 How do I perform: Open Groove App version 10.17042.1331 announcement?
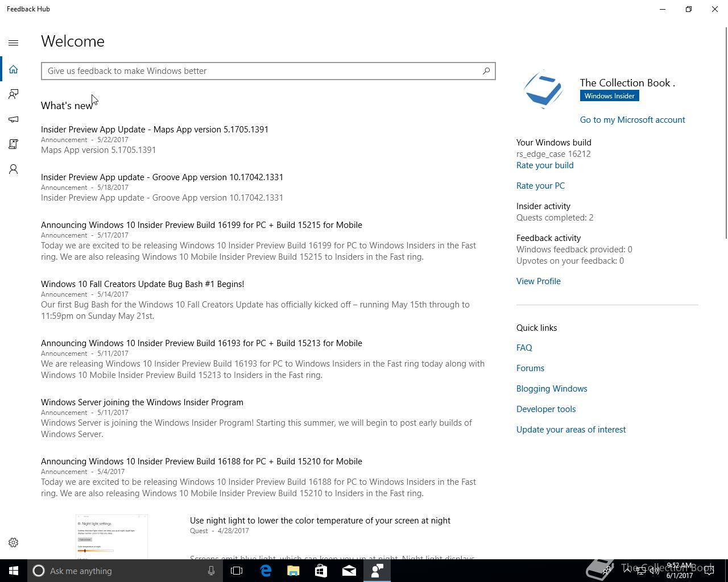pyautogui.click(x=162, y=177)
